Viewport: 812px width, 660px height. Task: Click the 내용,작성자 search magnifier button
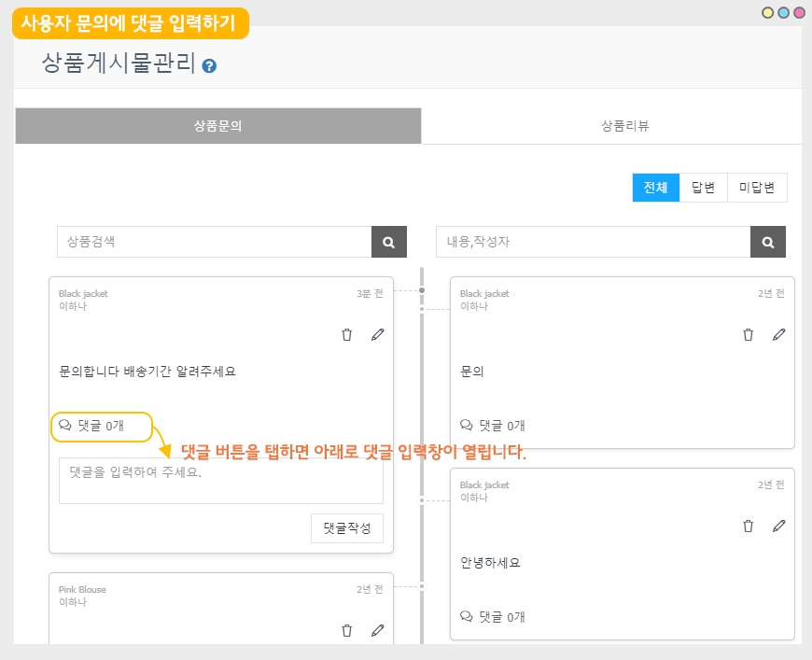[767, 242]
